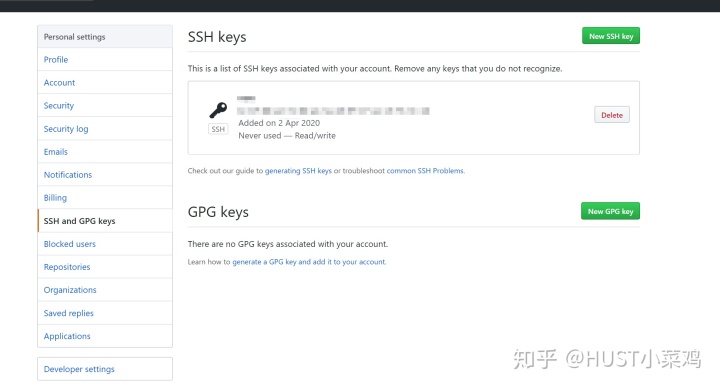Click the GPG keys heading
The image size is (720, 388).
tap(218, 212)
